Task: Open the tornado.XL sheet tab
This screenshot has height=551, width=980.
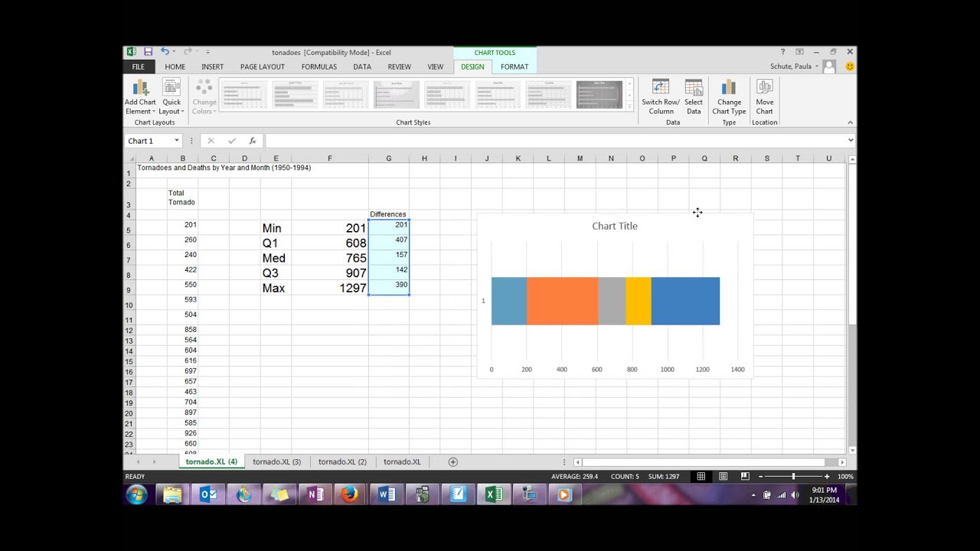Action: point(402,461)
